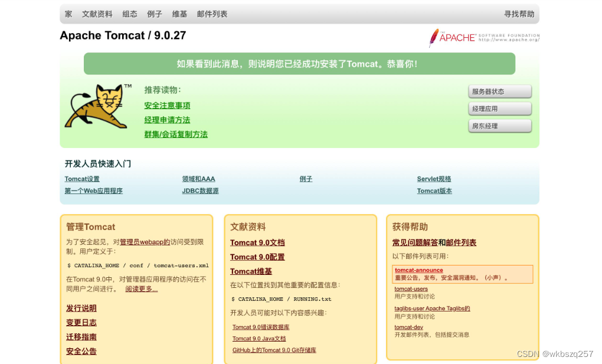Open the 安全公告 link

coord(81,352)
